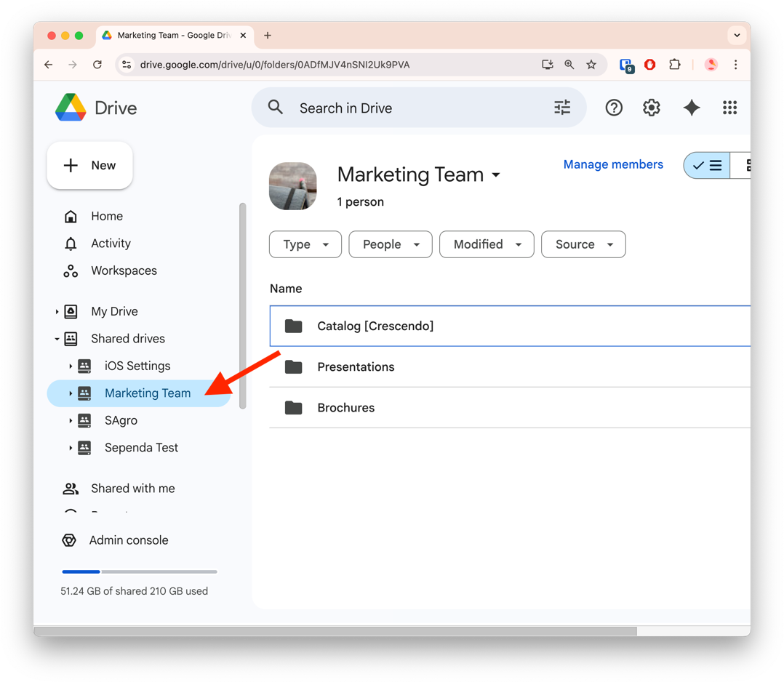Open Google Apps grid launcher
This screenshot has width=784, height=682.
coord(729,108)
